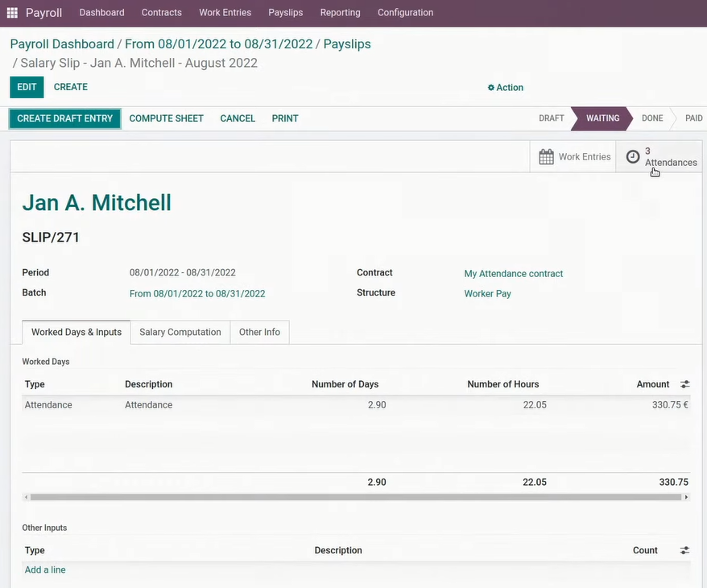Click the SLIP/271 reference text
This screenshot has width=707, height=588.
point(51,237)
